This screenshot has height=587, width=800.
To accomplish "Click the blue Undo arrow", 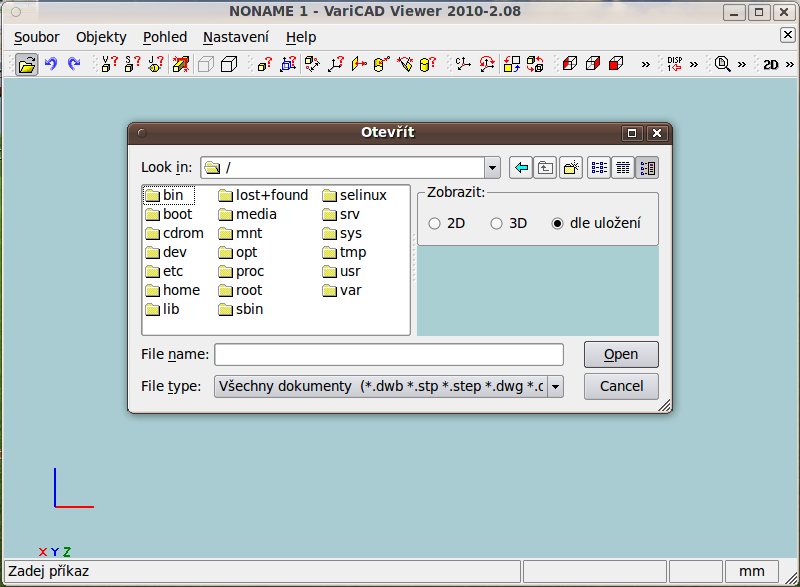I will click(51, 64).
